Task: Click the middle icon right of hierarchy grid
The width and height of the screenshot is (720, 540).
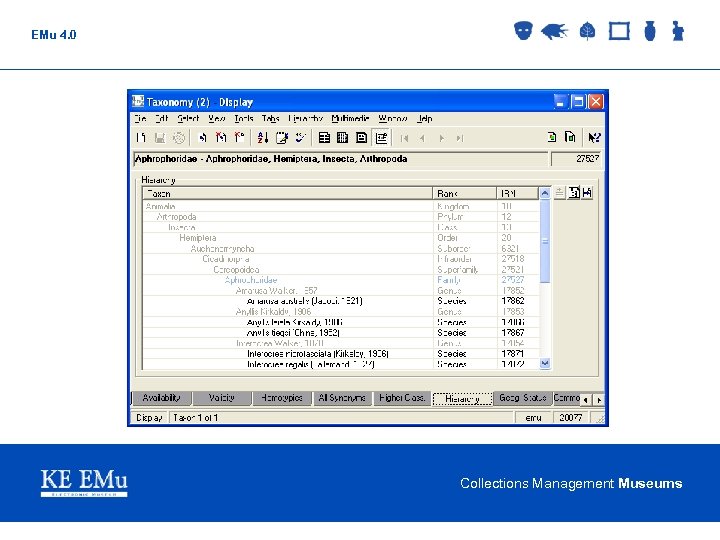Action: pos(574,193)
